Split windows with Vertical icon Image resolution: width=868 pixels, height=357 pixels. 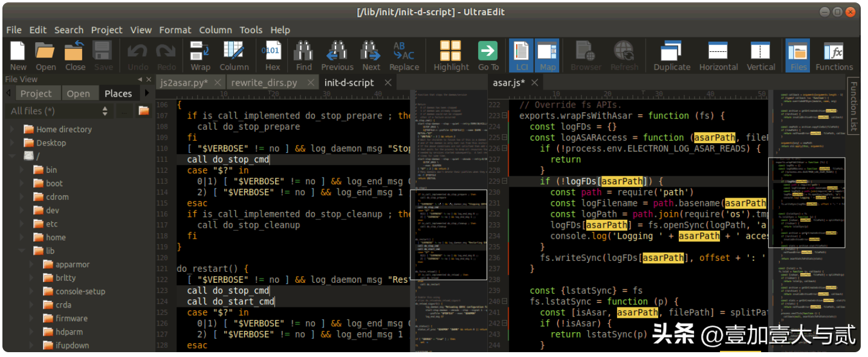760,56
